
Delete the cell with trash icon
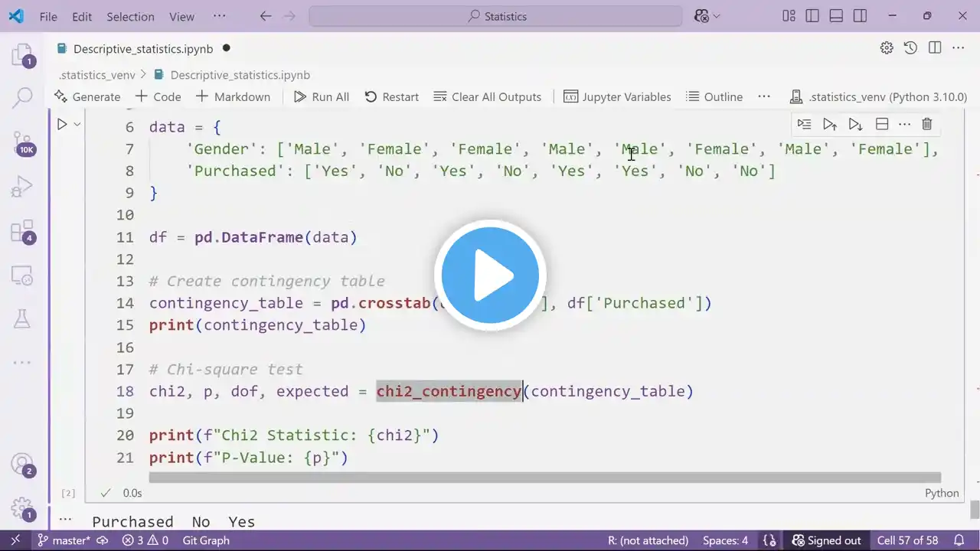927,124
